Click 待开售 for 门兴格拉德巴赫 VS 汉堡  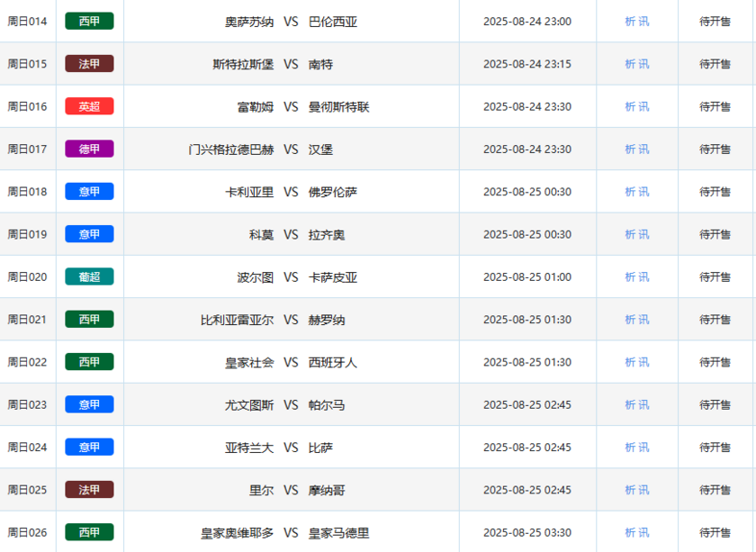pos(715,149)
